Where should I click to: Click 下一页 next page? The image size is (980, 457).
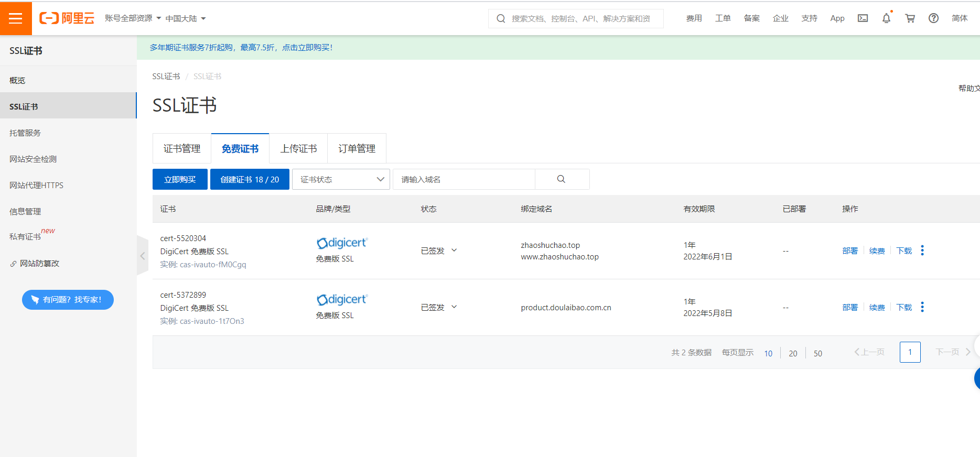[x=953, y=352]
